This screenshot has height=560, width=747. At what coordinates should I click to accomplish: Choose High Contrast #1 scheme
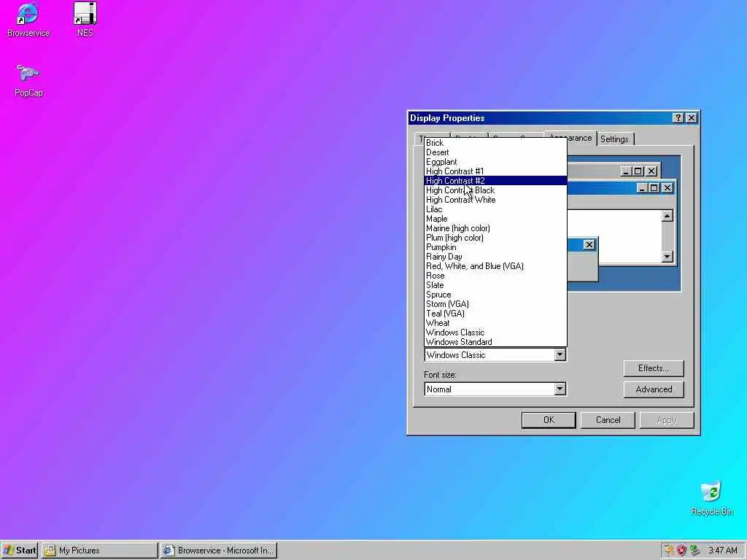(495, 171)
